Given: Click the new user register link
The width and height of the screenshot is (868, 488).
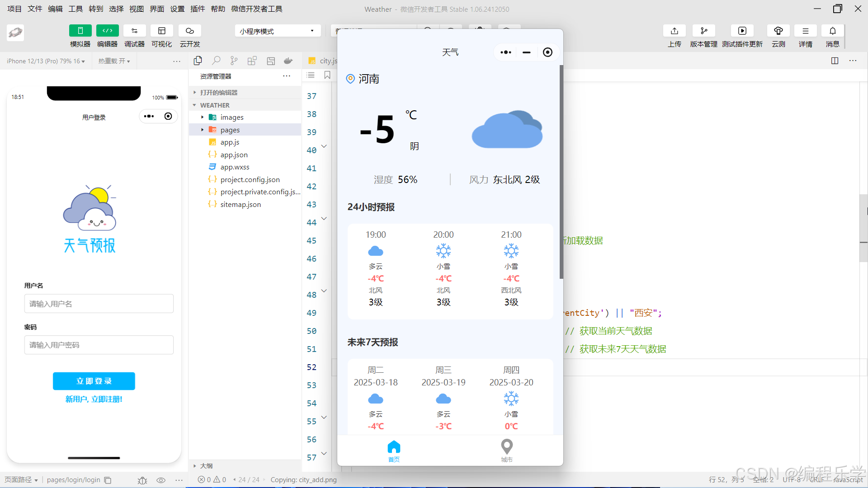Looking at the screenshot, I should click(x=94, y=399).
